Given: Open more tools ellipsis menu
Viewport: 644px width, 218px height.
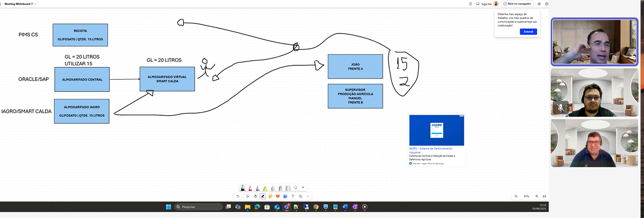Looking at the screenshot, I should 308,197.
